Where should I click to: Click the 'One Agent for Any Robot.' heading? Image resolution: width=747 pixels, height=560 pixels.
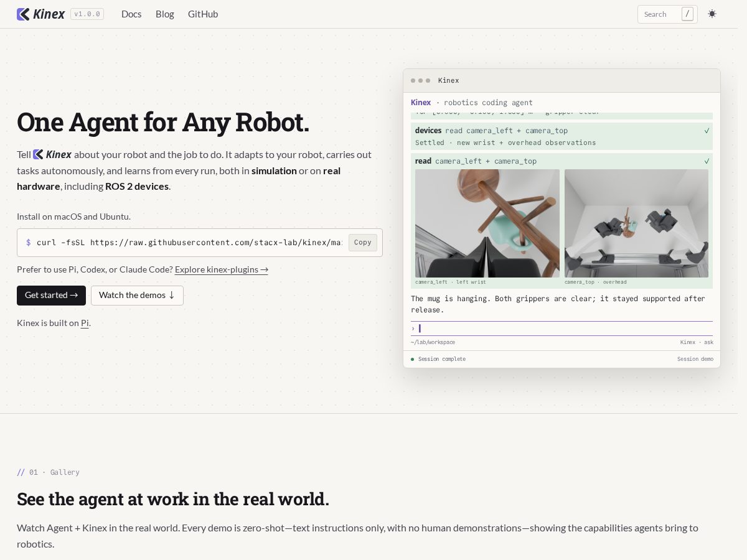coord(163,122)
